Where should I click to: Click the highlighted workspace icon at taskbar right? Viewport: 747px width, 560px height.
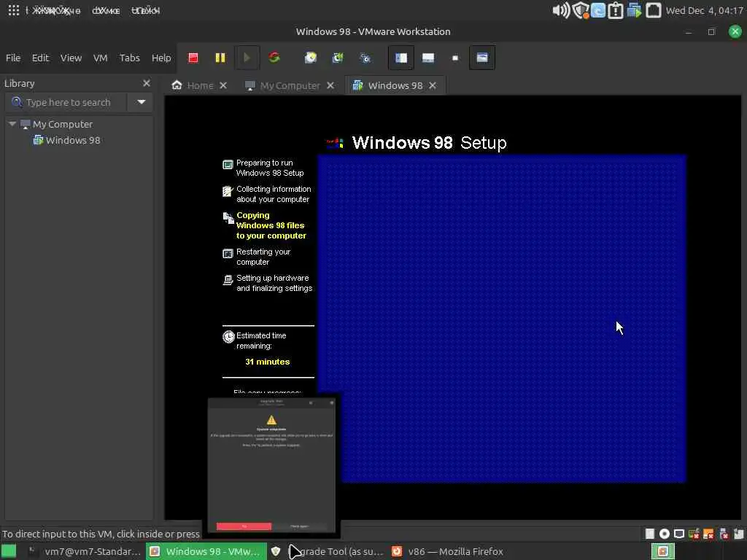point(662,551)
